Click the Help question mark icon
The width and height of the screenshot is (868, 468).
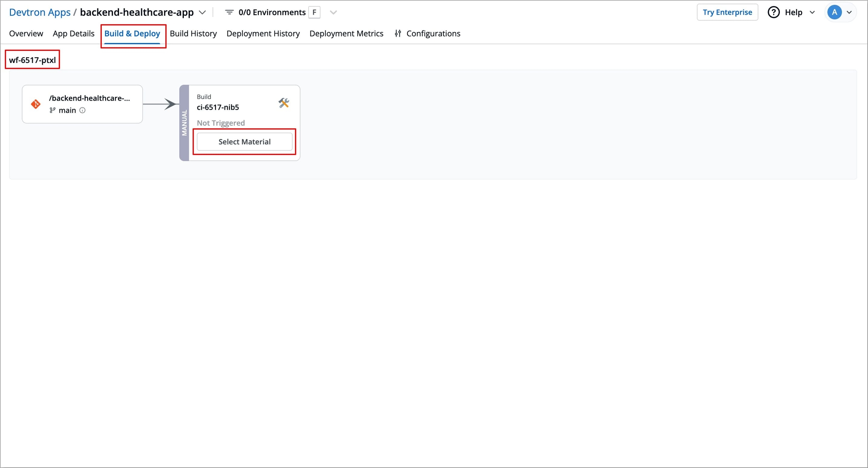click(x=773, y=12)
